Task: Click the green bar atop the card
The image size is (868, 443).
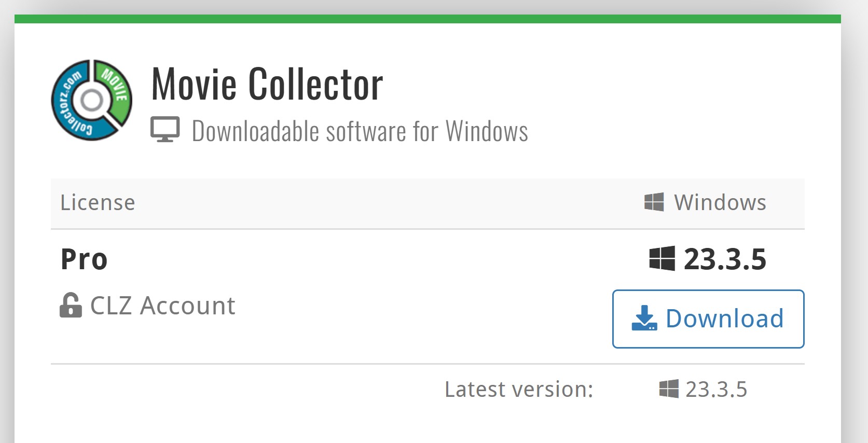Action: pyautogui.click(x=428, y=19)
